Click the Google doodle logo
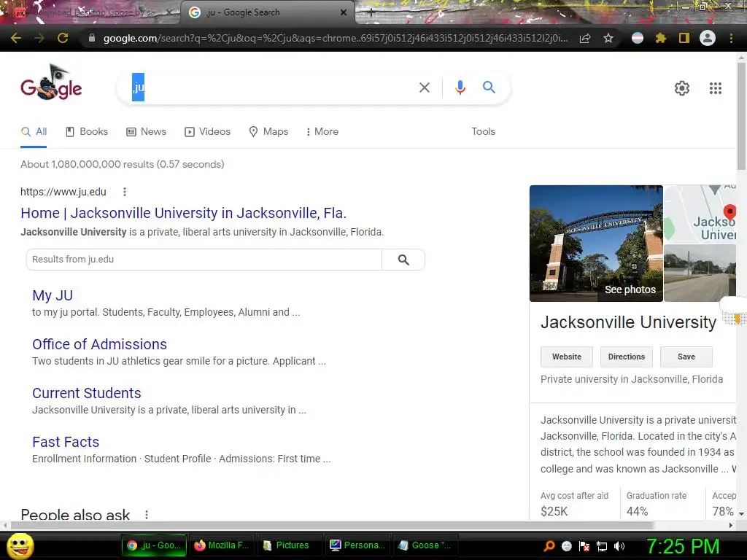This screenshot has width=747, height=560. 51,82
